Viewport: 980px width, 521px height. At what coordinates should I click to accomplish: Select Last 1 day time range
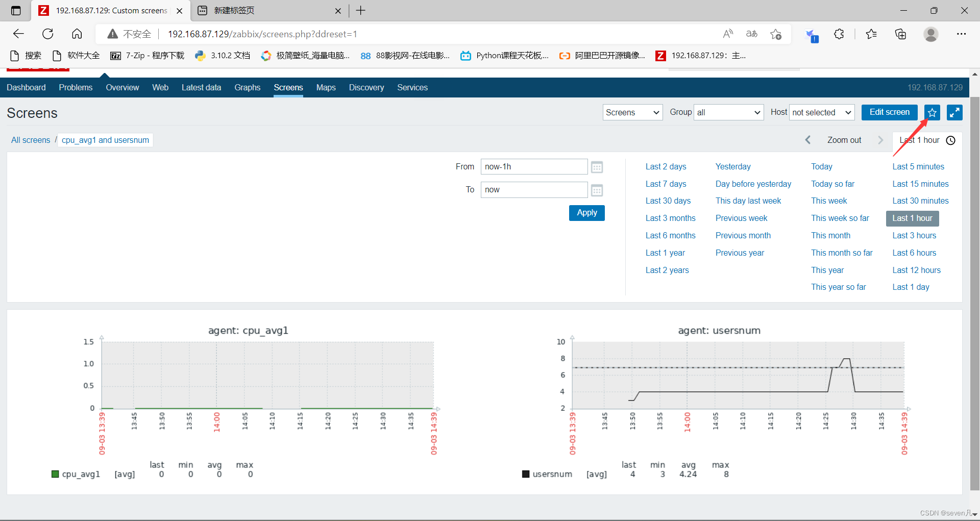click(911, 287)
